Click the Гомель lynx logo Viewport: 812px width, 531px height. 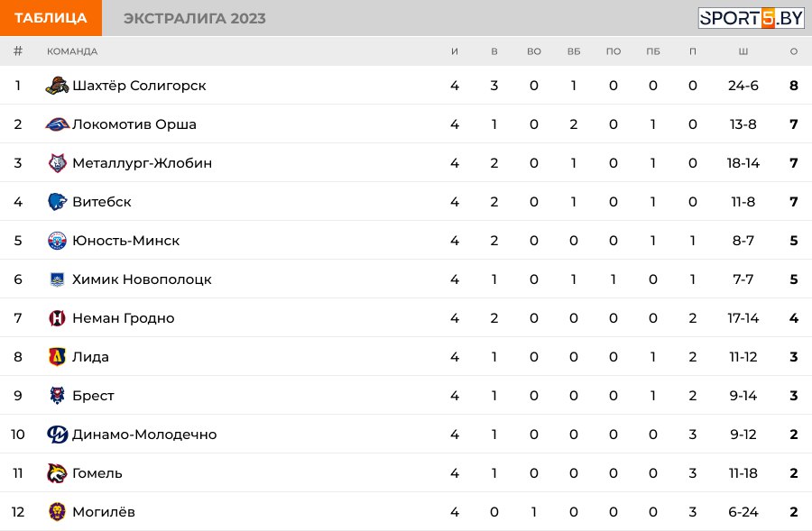coord(58,473)
